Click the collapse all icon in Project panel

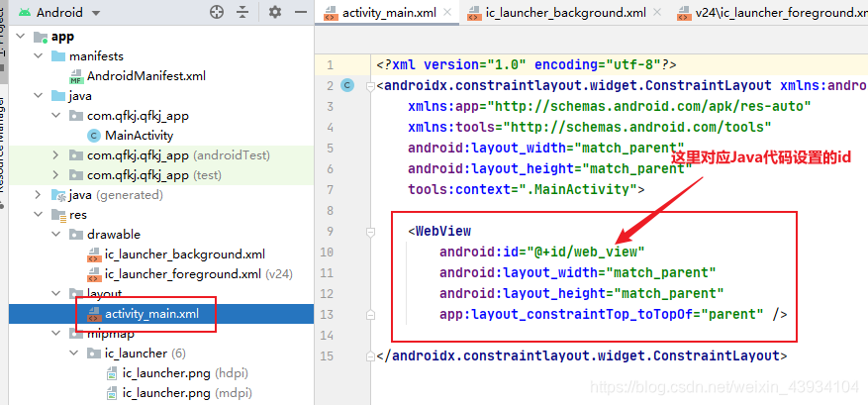[x=243, y=12]
